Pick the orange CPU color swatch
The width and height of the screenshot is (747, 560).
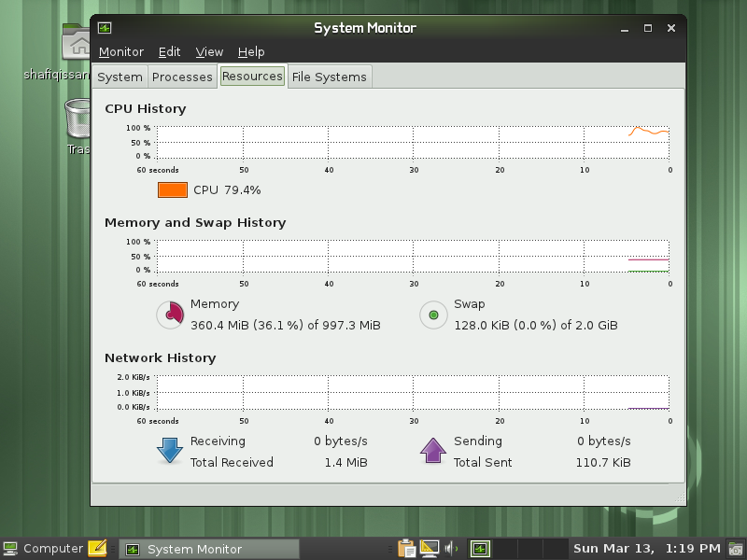click(173, 190)
